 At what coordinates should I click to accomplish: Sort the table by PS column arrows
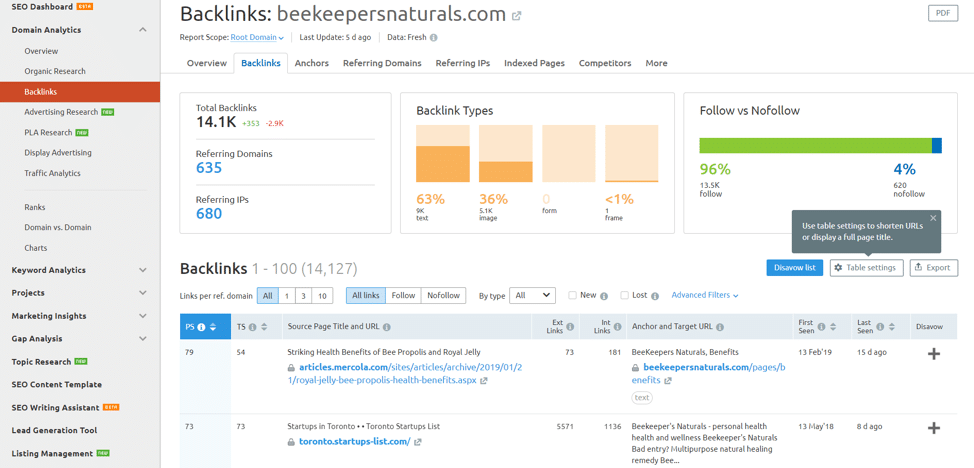212,327
